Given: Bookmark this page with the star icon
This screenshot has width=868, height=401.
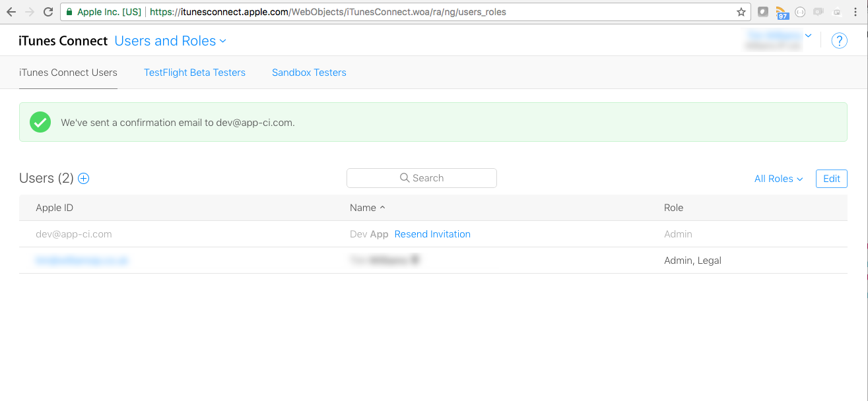Looking at the screenshot, I should tap(741, 12).
